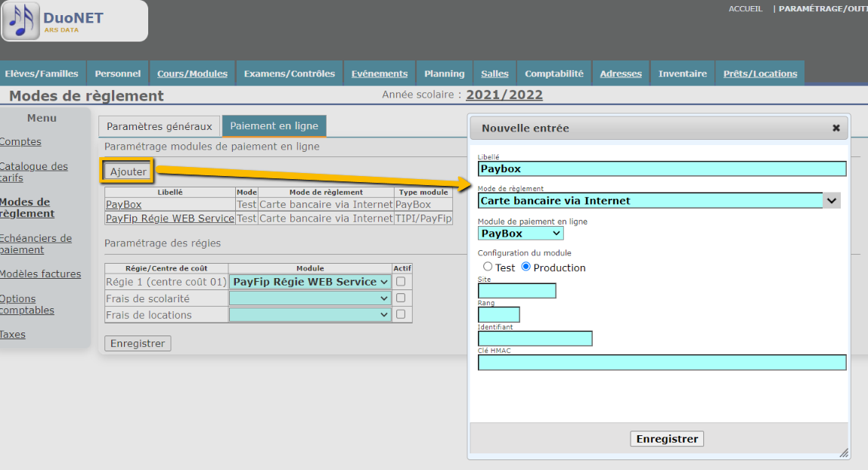
Task: Click the Site input field
Action: point(517,291)
